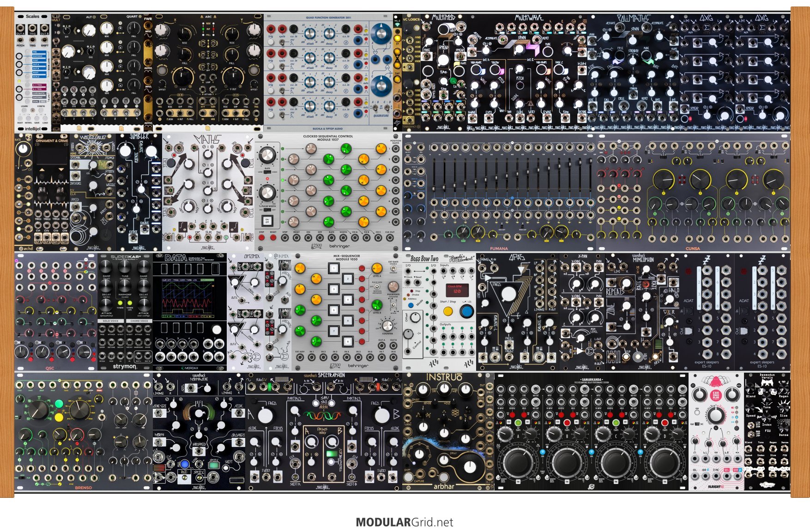Open the Strymon SuperKar+ module
Image resolution: width=810 pixels, height=532 pixels.
[125, 312]
